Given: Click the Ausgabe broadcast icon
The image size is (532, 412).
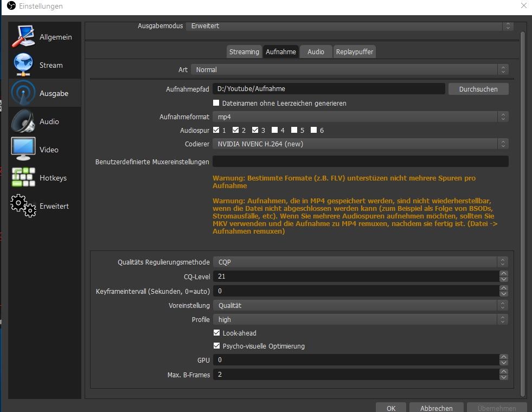Looking at the screenshot, I should (23, 93).
